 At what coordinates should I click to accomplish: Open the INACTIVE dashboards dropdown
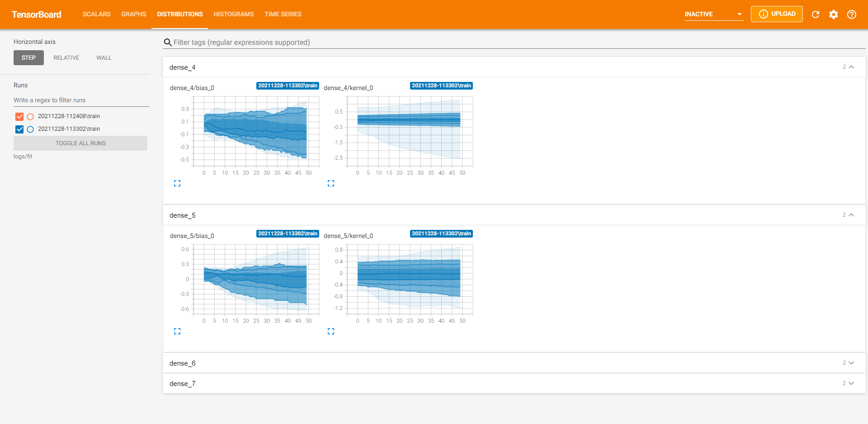click(x=714, y=14)
